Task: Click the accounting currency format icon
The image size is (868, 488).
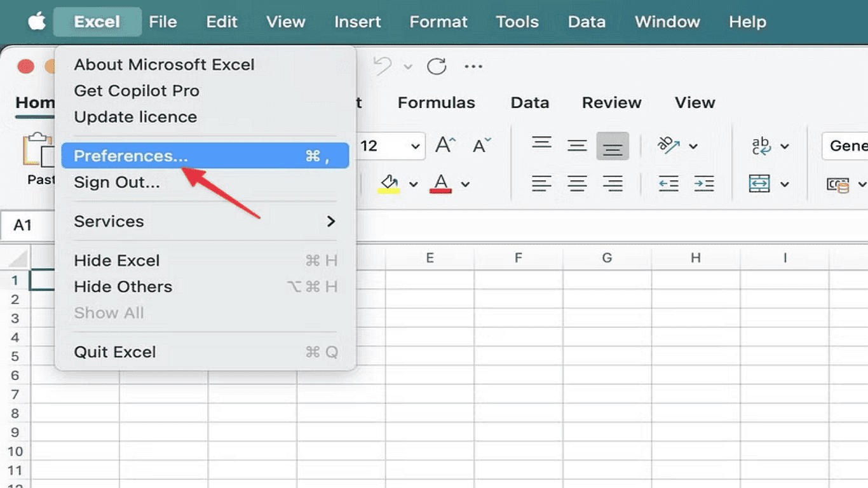Action: tap(837, 184)
